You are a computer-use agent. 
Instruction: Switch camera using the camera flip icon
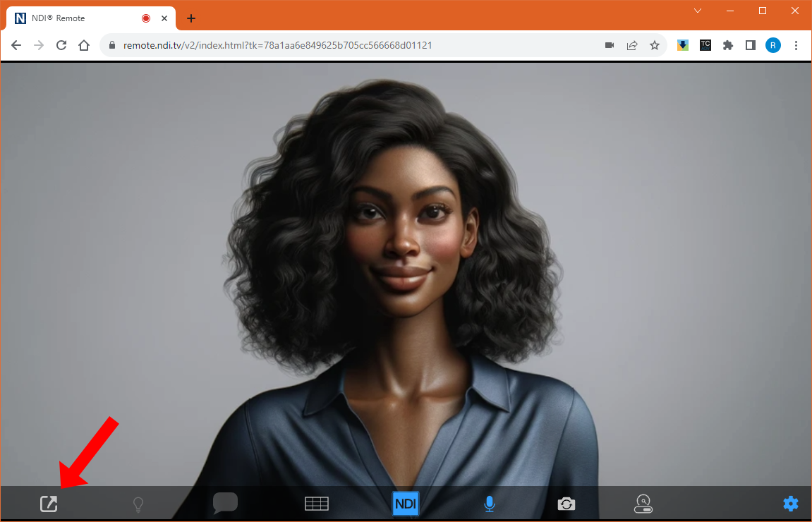(x=566, y=504)
